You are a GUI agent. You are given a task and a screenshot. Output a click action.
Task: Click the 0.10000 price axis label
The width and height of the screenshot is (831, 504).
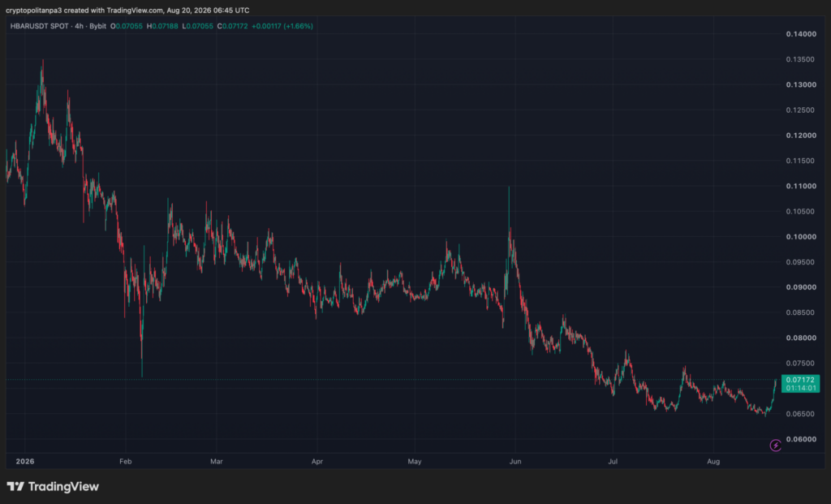click(x=801, y=237)
